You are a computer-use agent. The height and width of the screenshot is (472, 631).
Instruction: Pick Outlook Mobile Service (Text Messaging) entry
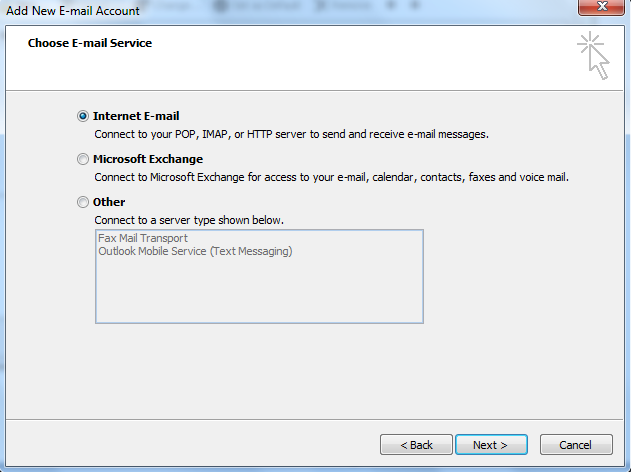point(195,252)
